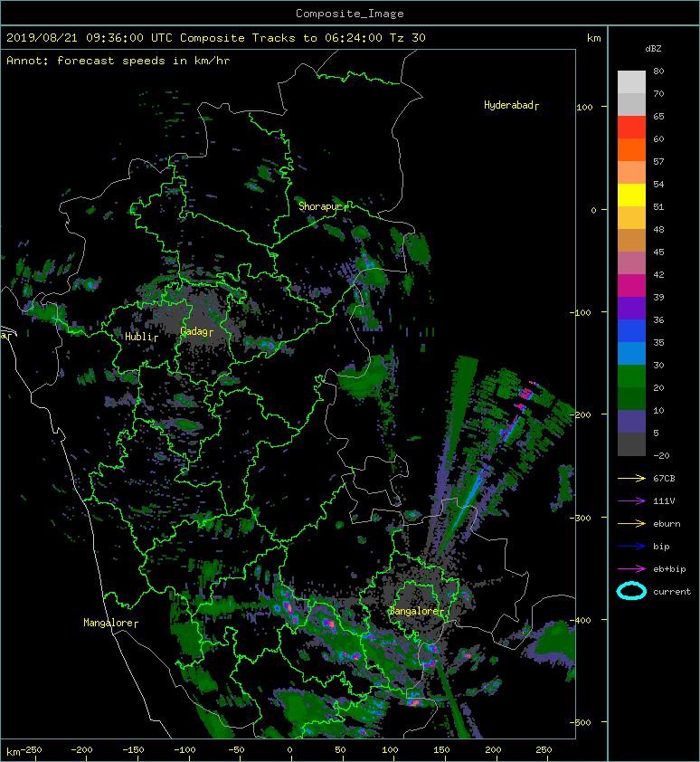This screenshot has width=700, height=762.
Task: Click the Mangalore city label
Action: [110, 623]
